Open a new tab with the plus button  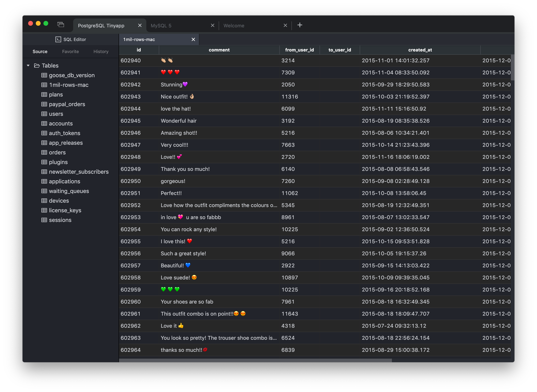pos(300,25)
